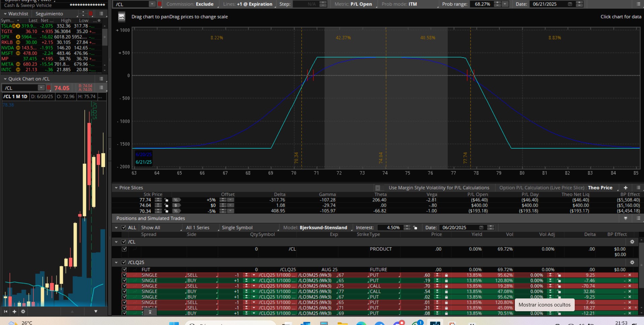Open the Quick Chart panel menu icon
644x325 pixels.
click(x=101, y=79)
